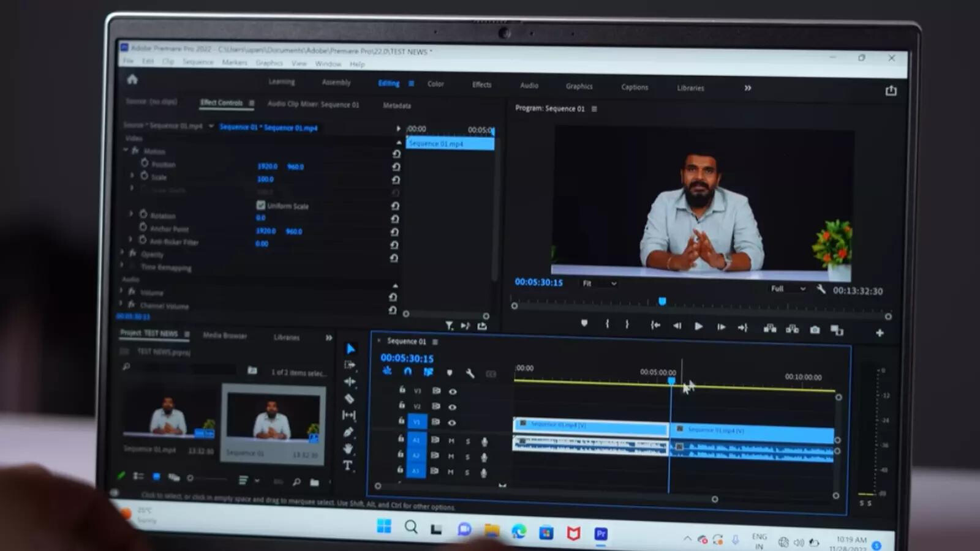Viewport: 980px width, 551px height.
Task: Select the Selection tool arrow
Action: pos(350,349)
